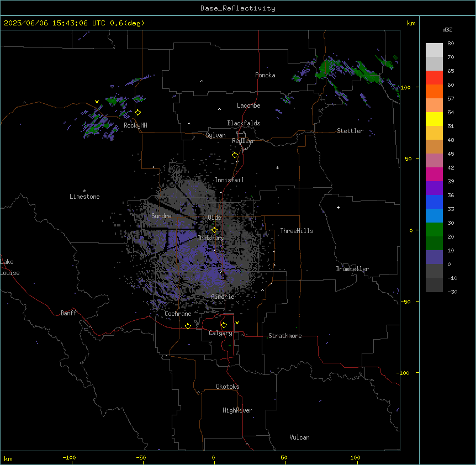
Task: Select the yellow 51-54 dBZ legend swatch
Action: click(434, 119)
